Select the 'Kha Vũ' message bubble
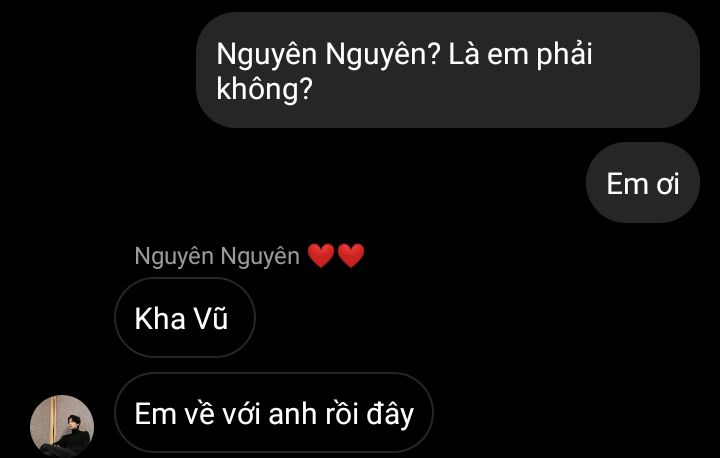720x458 pixels. [185, 317]
